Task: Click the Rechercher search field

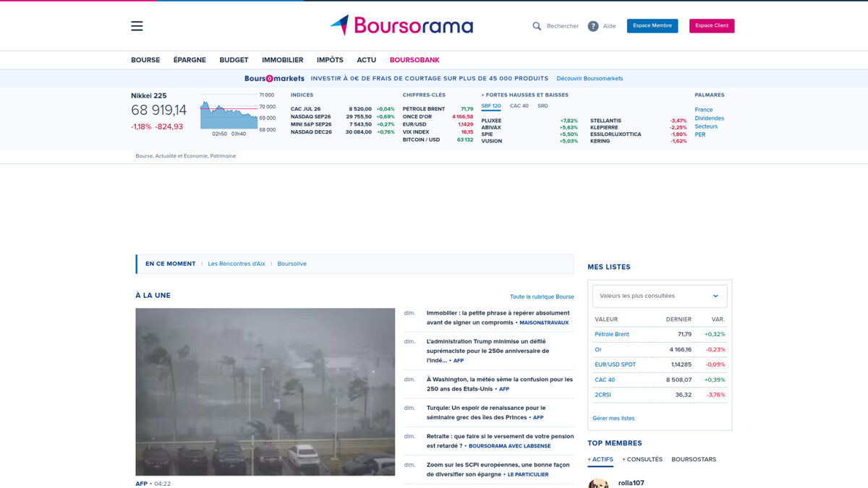Action: pos(563,26)
